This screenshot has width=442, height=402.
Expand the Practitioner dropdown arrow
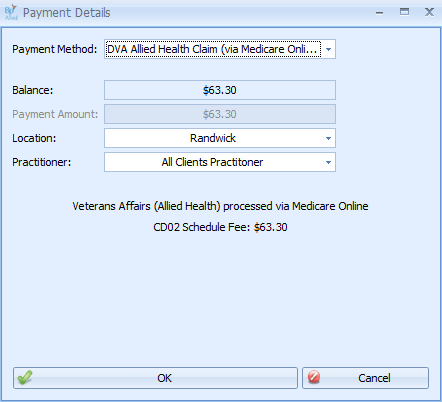[328, 162]
